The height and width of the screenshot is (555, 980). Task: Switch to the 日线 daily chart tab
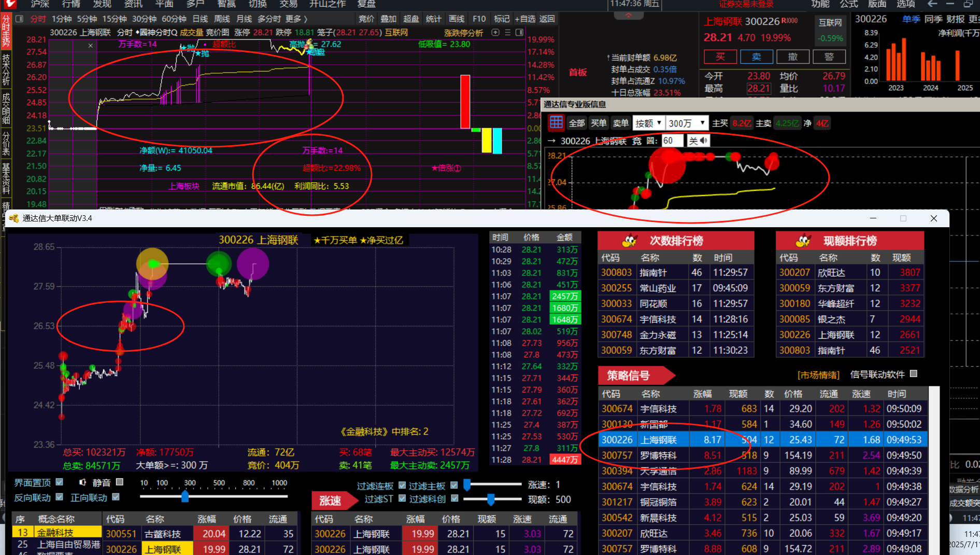200,19
